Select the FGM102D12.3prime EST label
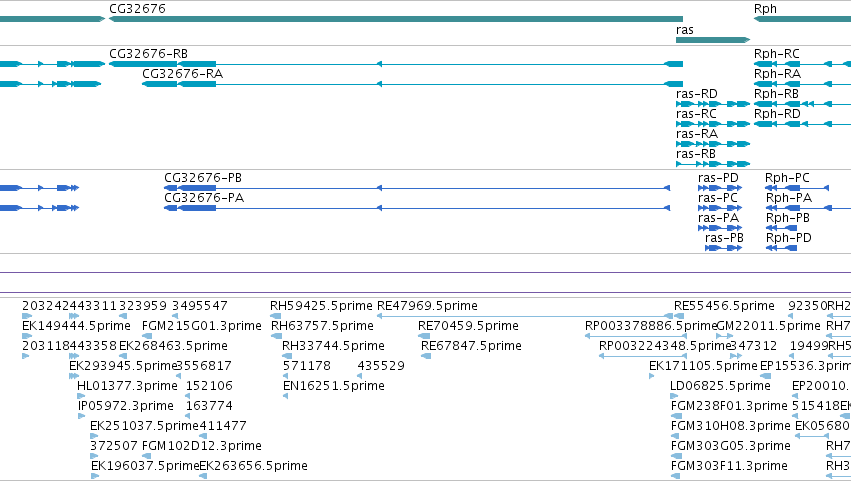 click(202, 447)
